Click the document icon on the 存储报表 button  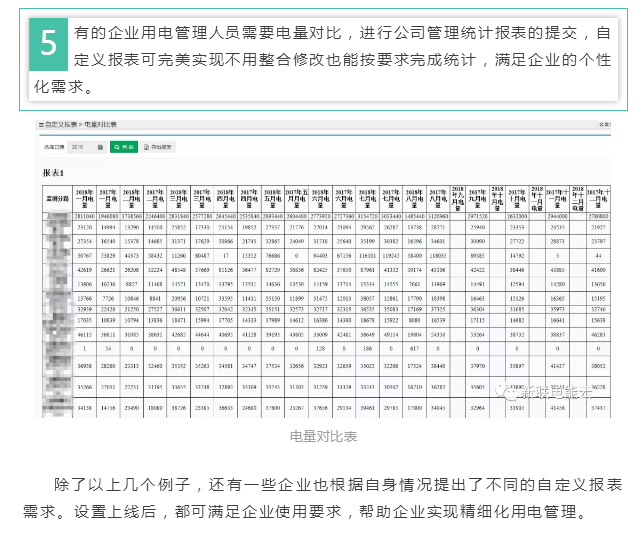[x=146, y=146]
